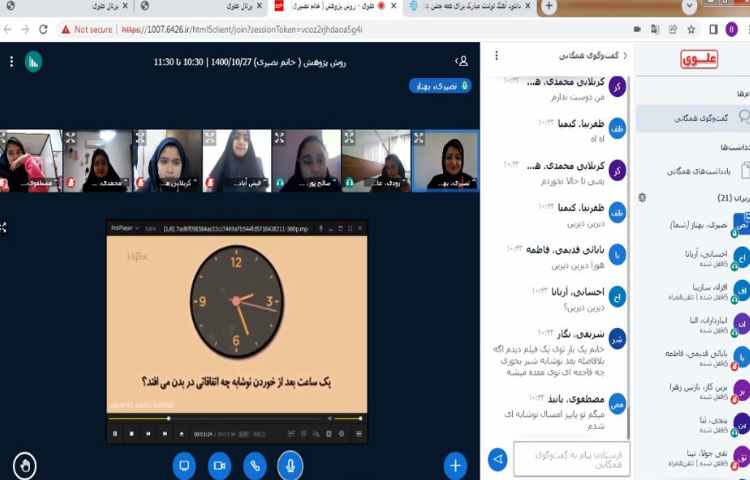The image size is (750, 480).
Task: Click muted mic icon on کربلایی webcam
Action: 141,183
